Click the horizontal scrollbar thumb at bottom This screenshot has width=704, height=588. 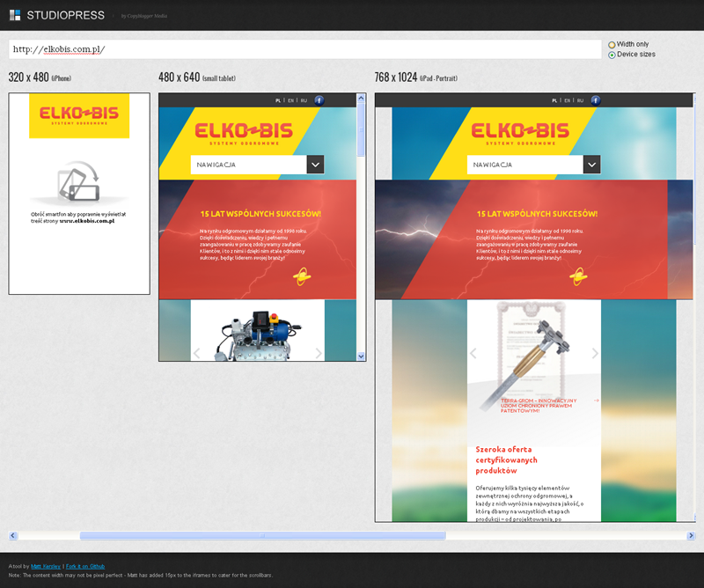[262, 535]
